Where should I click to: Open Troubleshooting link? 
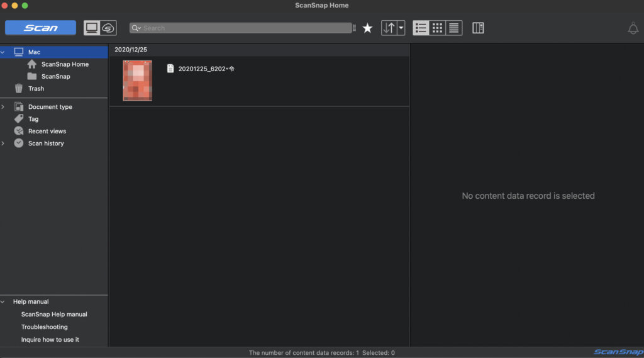click(45, 327)
